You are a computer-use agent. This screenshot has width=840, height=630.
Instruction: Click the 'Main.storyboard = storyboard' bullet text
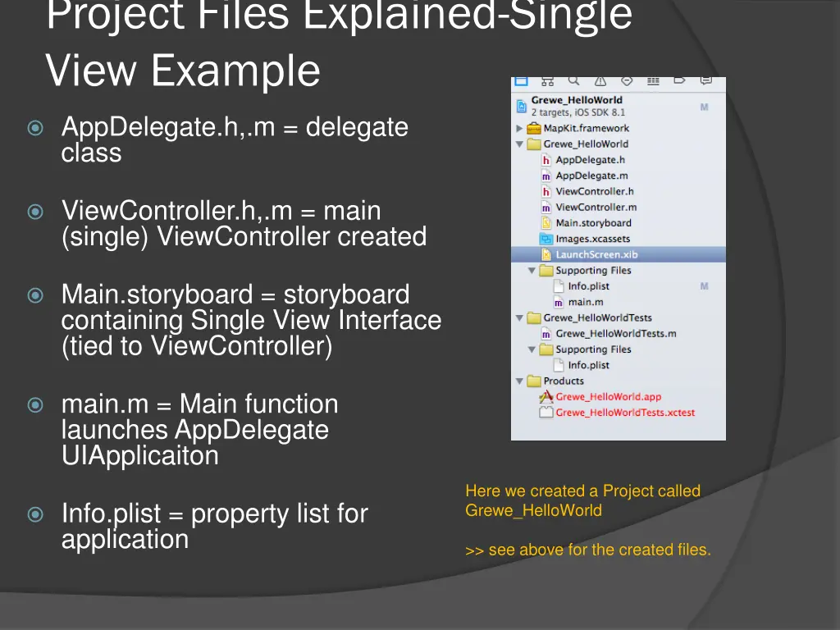(x=235, y=294)
